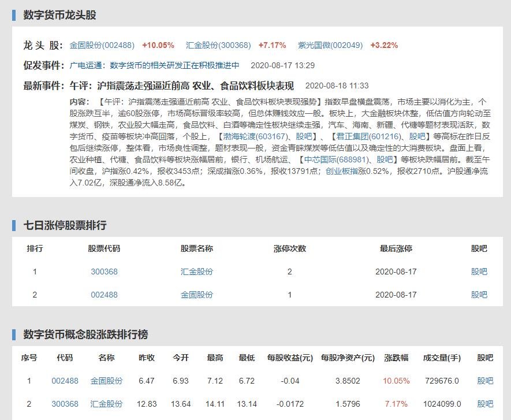Screen dimensions: 511x420
Task: Select the +7.17% change for 汇金股份 leader
Action: (272, 45)
